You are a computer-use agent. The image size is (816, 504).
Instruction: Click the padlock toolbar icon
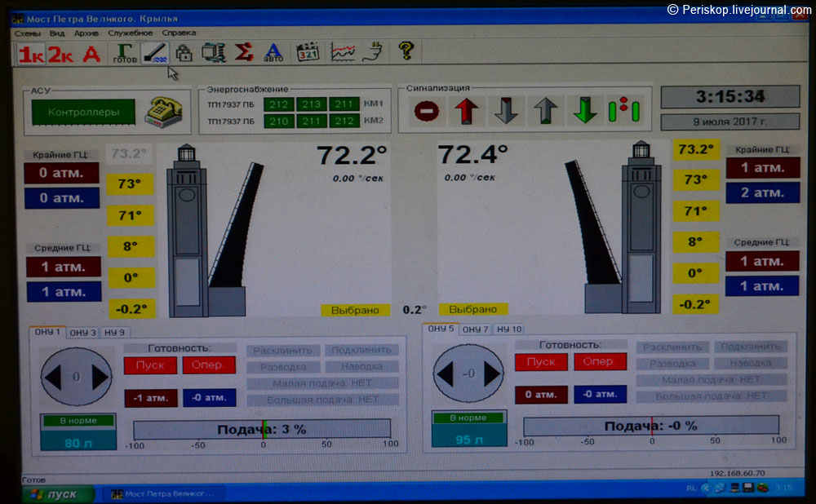184,53
